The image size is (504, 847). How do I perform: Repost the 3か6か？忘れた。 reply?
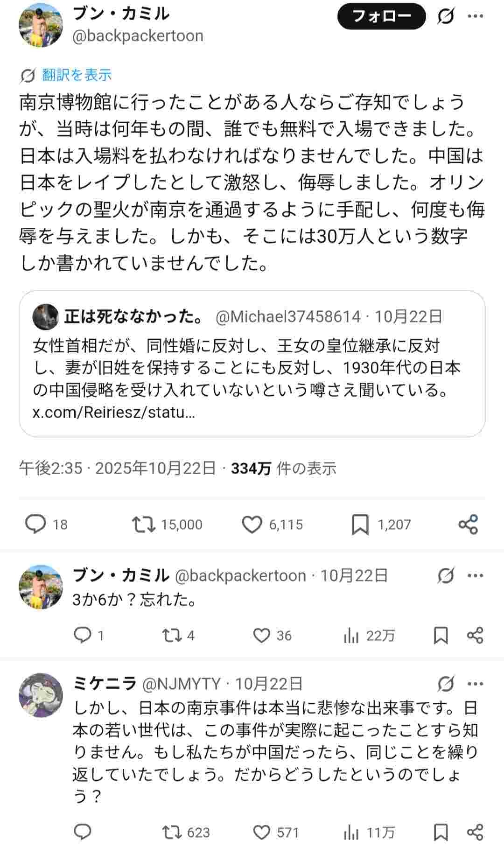pyautogui.click(x=171, y=635)
